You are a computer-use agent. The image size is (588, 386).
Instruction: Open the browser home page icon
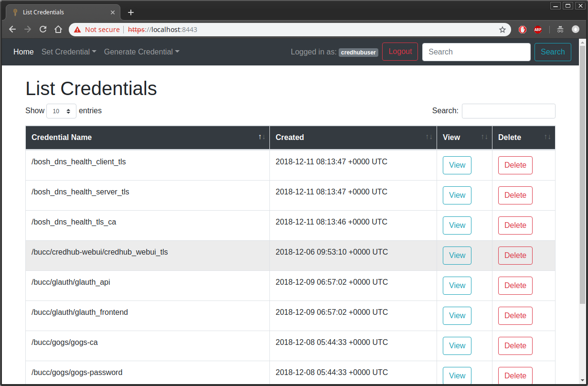point(58,30)
